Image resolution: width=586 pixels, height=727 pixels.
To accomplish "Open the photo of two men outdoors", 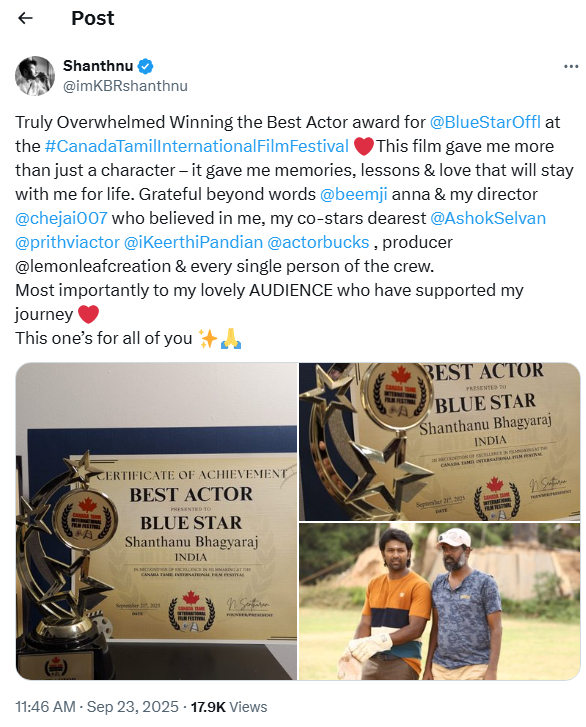I will coord(440,601).
